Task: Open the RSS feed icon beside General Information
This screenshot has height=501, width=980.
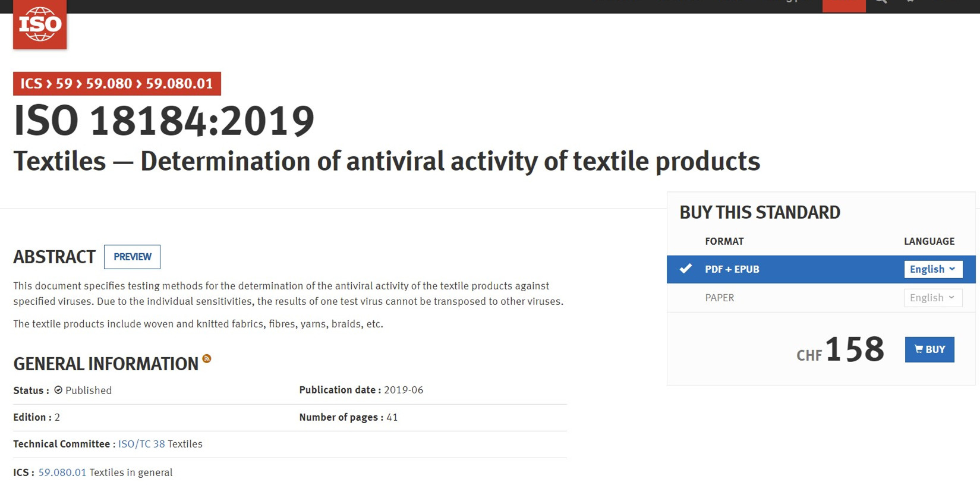Action: [x=207, y=358]
